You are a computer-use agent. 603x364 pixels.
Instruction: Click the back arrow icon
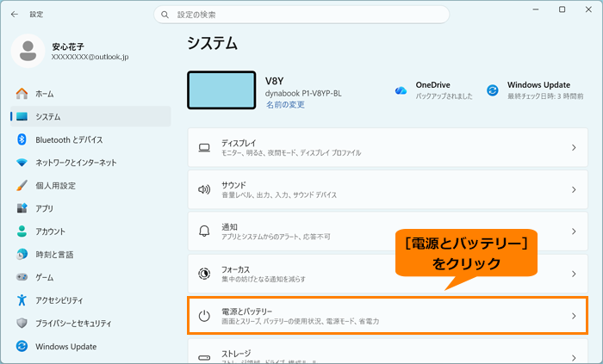[x=15, y=15]
